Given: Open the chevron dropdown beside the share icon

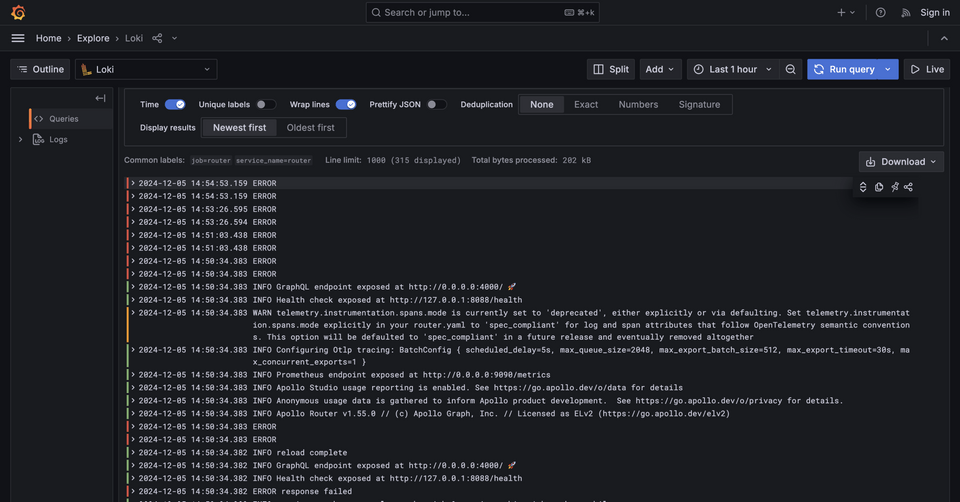Looking at the screenshot, I should 174,38.
